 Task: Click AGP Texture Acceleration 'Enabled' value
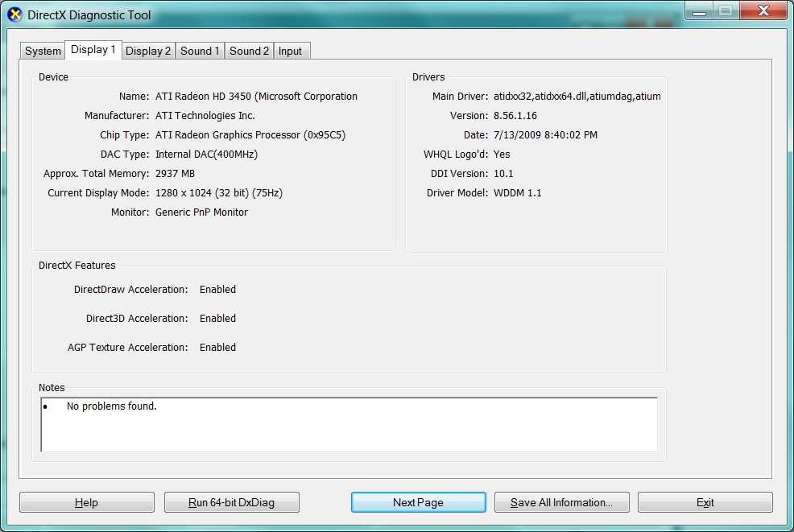(217, 347)
